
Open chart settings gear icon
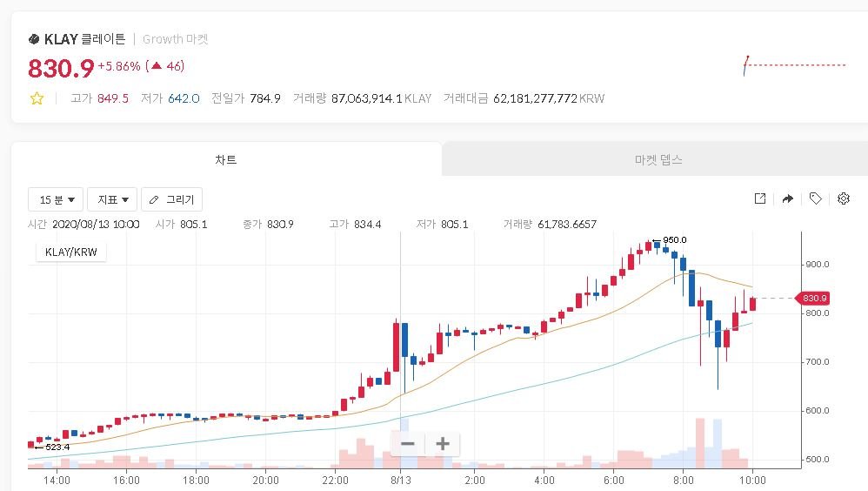pyautogui.click(x=843, y=198)
